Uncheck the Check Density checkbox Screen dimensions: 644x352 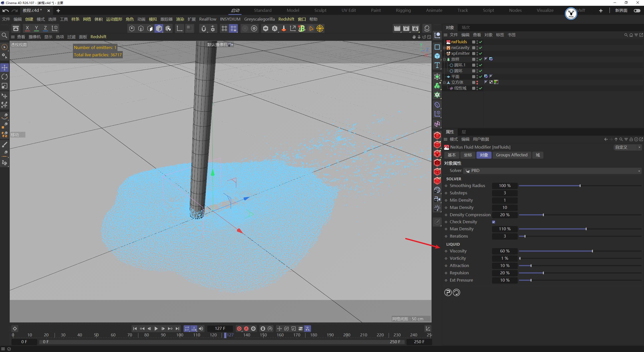coord(494,222)
